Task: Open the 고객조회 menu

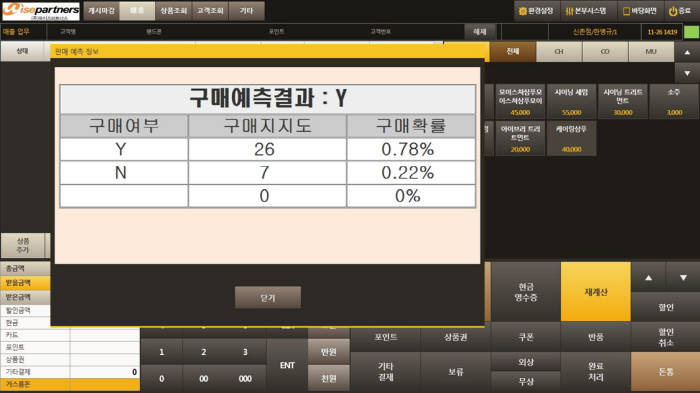Action: pyautogui.click(x=210, y=11)
